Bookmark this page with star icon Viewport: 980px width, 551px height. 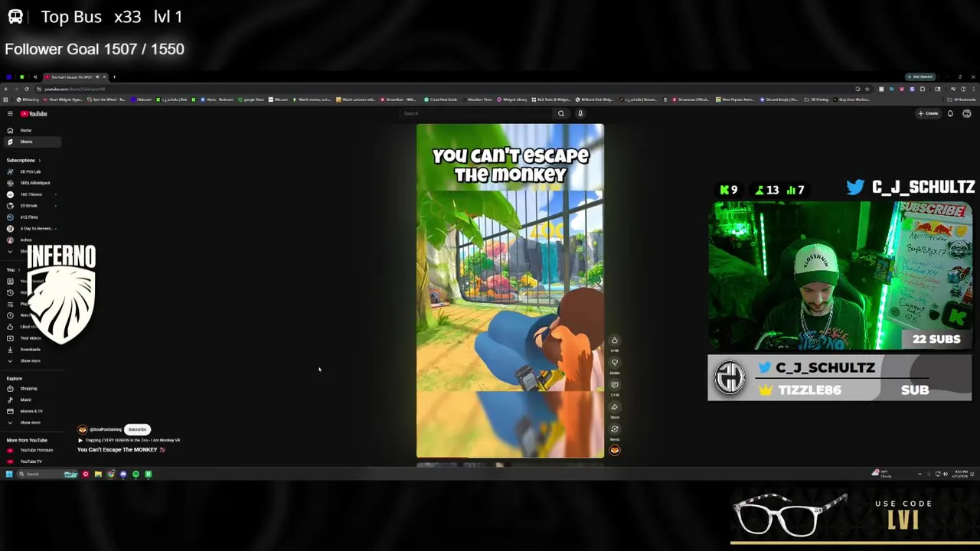coord(867,89)
